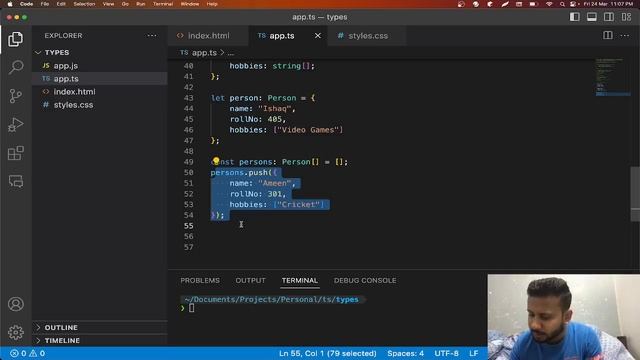Open the Edit menu
Image resolution: width=640 pixels, height=360 pixels.
pyautogui.click(x=61, y=4)
